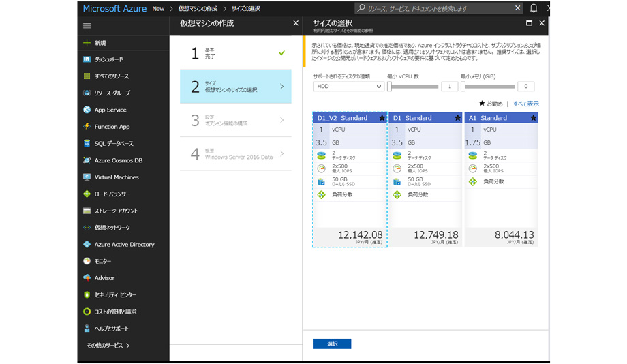
Task: Open Azure Active Directory in the sidebar
Action: 124,245
